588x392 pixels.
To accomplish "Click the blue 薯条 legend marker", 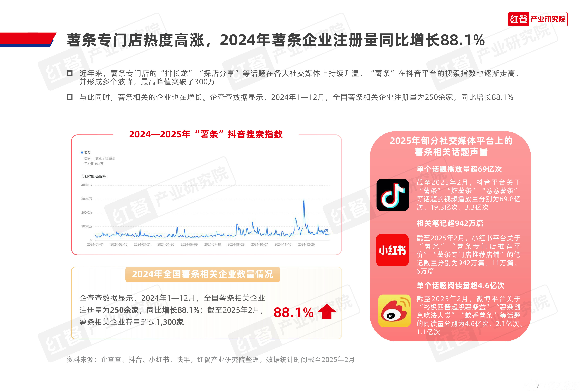I will pos(82,152).
